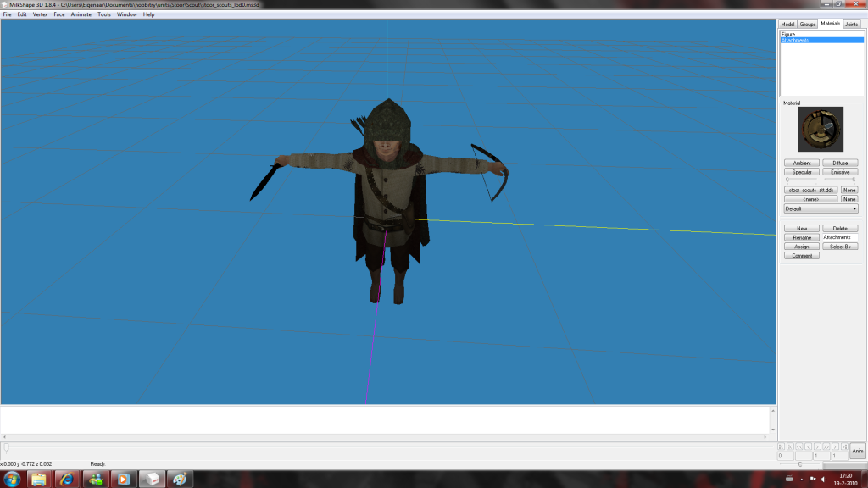This screenshot has height=488, width=868.
Task: Launch Internet Explorer from the taskbar
Action: (x=67, y=479)
